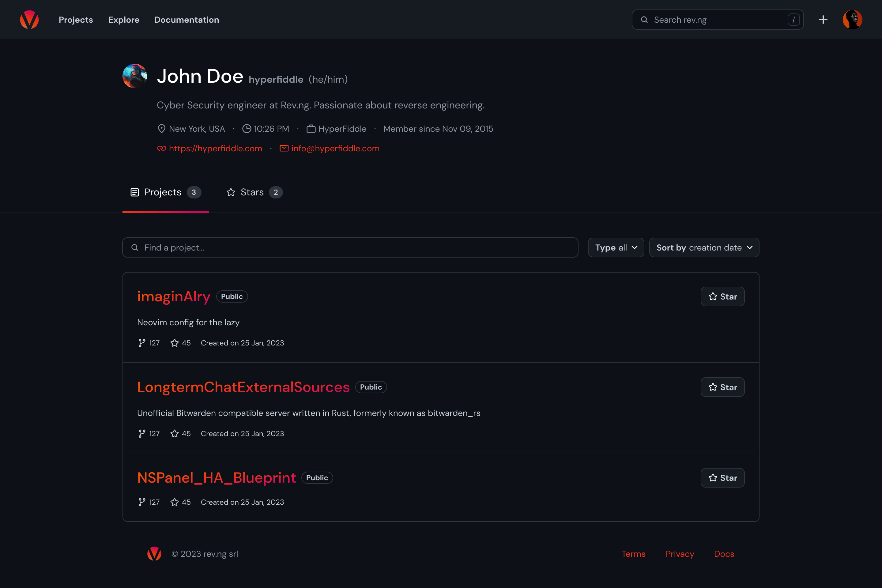
Task: Expand the Sort by creation date dropdown
Action: (704, 247)
